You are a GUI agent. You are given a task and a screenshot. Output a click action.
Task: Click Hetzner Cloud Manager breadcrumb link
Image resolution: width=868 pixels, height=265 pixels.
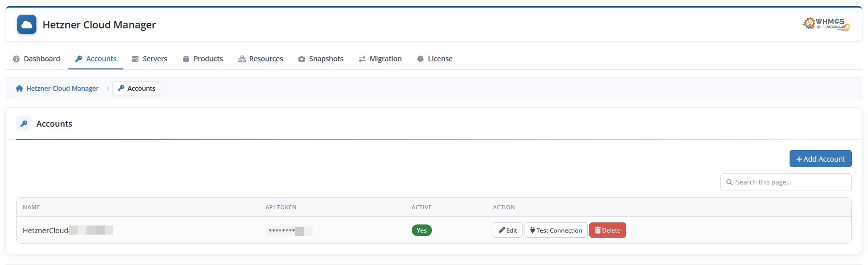coord(62,88)
